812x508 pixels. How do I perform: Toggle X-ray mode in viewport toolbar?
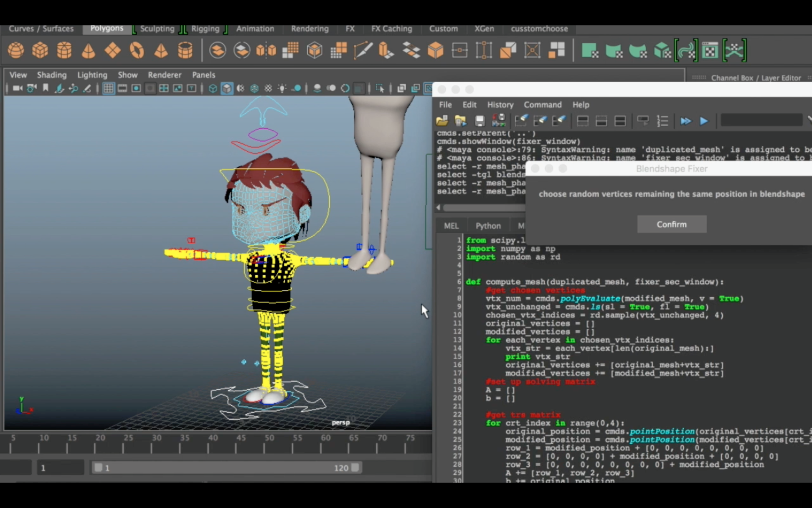[401, 88]
